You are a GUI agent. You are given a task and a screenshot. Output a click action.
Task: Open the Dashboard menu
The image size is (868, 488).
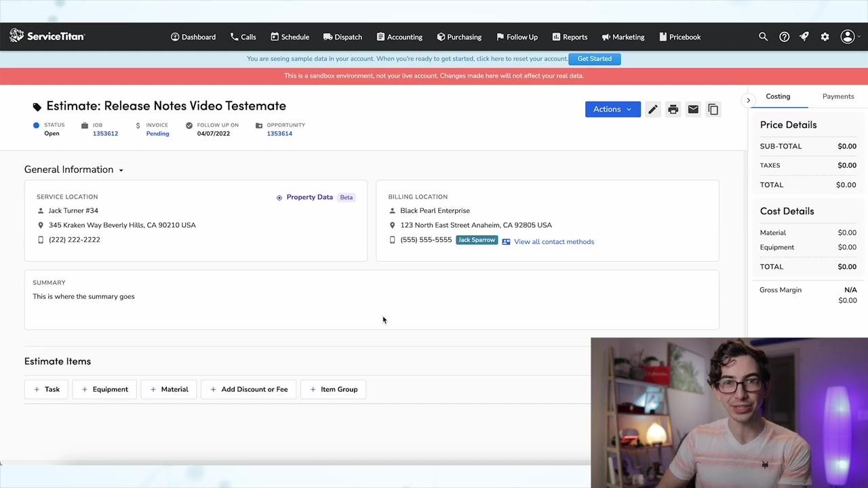pos(193,37)
